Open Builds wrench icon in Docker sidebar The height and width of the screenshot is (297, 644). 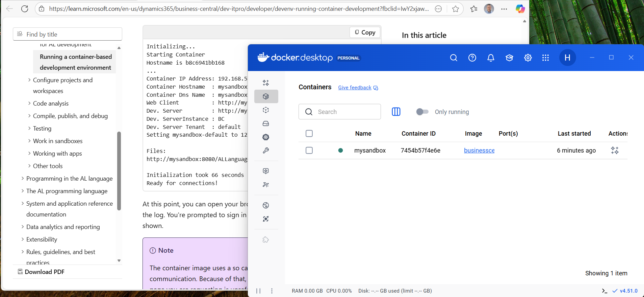(x=266, y=151)
